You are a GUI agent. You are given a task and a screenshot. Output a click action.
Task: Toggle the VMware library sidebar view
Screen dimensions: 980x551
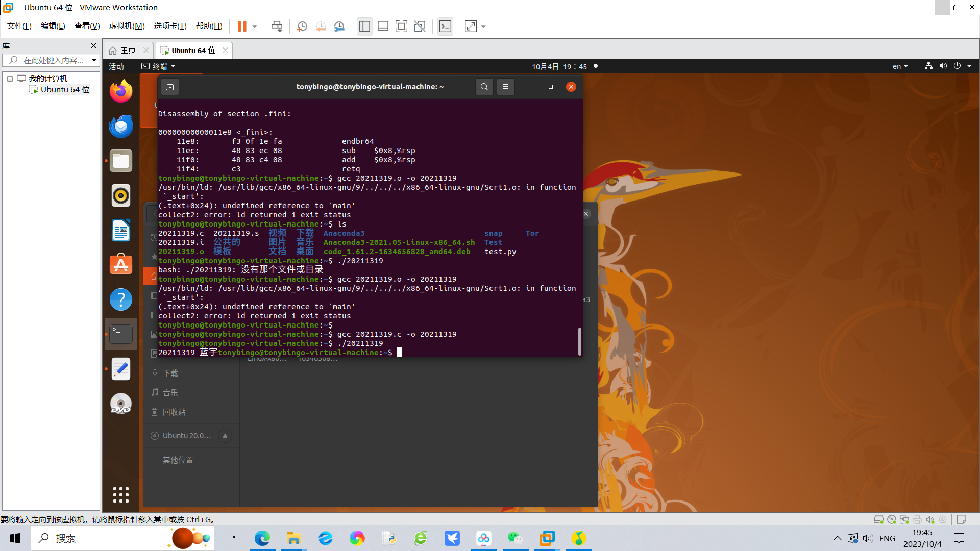point(364,27)
